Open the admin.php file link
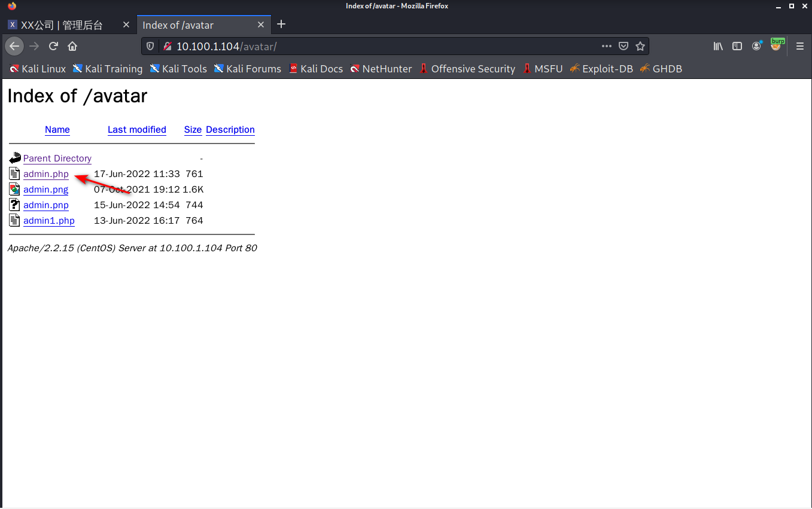Viewport: 812px width, 509px height. pyautogui.click(x=46, y=174)
